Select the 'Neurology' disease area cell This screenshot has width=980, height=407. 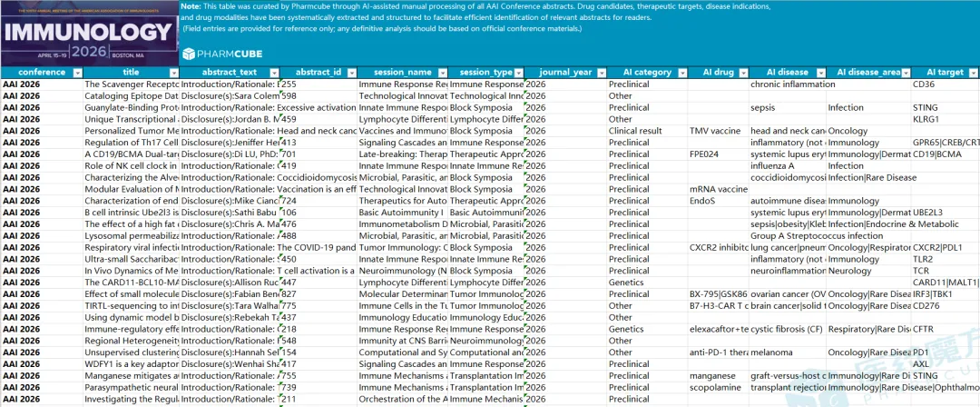pyautogui.click(x=868, y=271)
